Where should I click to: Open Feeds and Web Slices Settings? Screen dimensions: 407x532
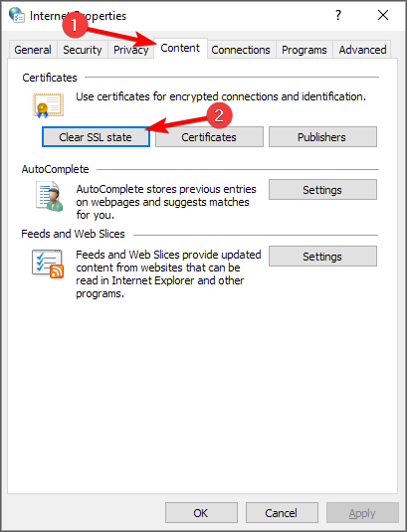[x=322, y=257]
